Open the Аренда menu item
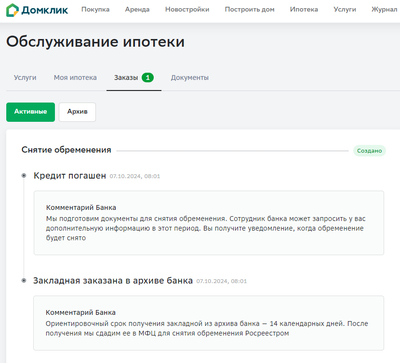400x363 pixels. pyautogui.click(x=137, y=10)
